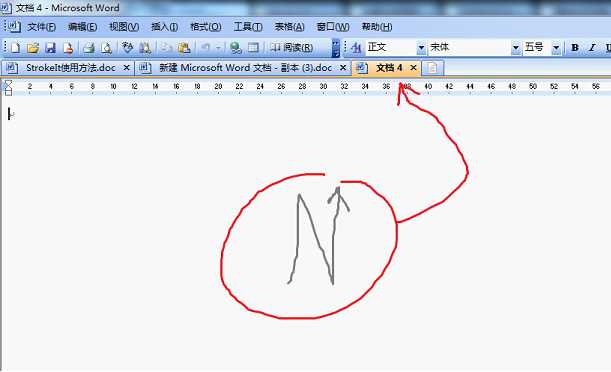Insert a table with the table icon
Image resolution: width=611 pixels, height=372 pixels.
click(x=253, y=48)
